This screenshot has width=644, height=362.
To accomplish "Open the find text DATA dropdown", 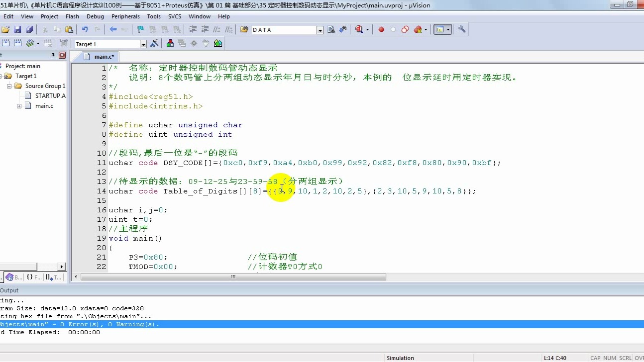I will (320, 30).
